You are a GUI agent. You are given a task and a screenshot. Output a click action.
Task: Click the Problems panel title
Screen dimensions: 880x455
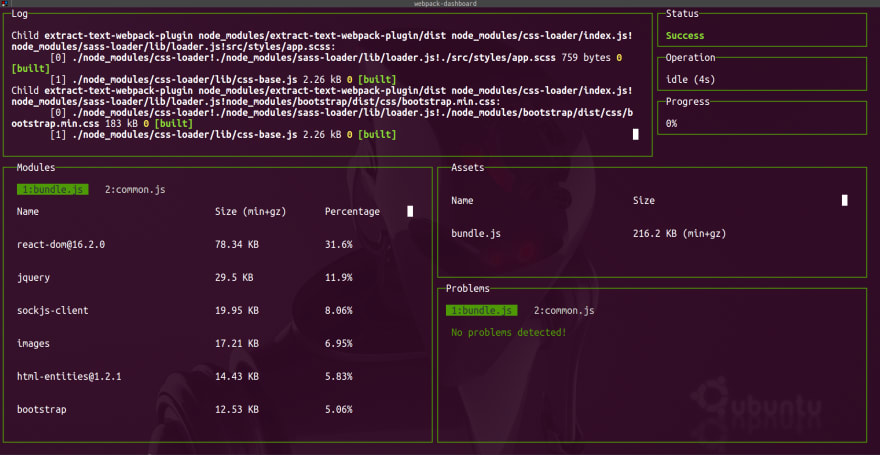(468, 288)
